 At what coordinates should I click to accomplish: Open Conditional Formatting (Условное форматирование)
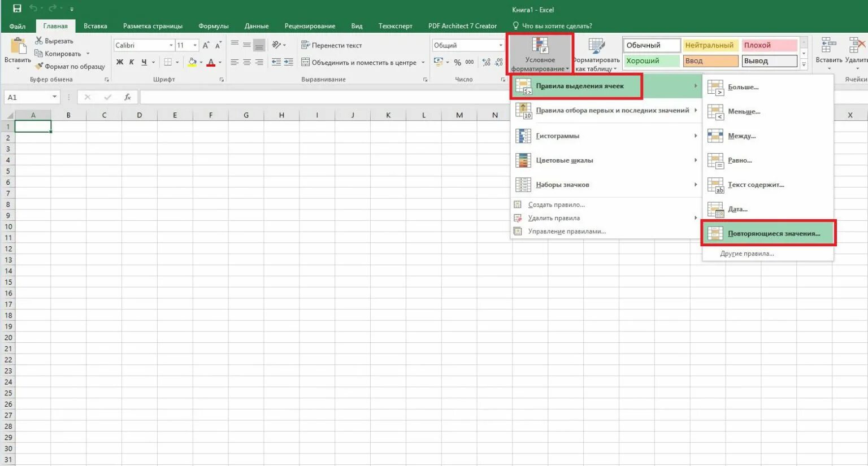pos(540,54)
